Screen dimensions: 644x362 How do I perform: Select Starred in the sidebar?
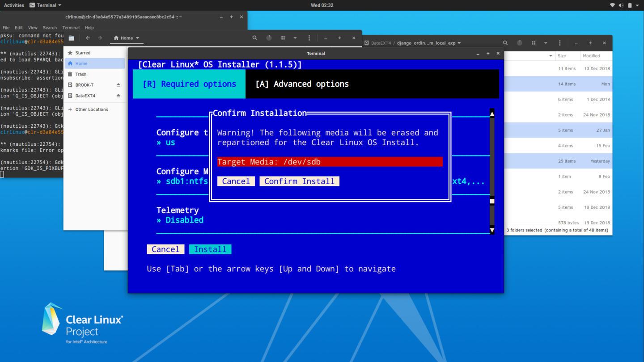tap(94, 53)
